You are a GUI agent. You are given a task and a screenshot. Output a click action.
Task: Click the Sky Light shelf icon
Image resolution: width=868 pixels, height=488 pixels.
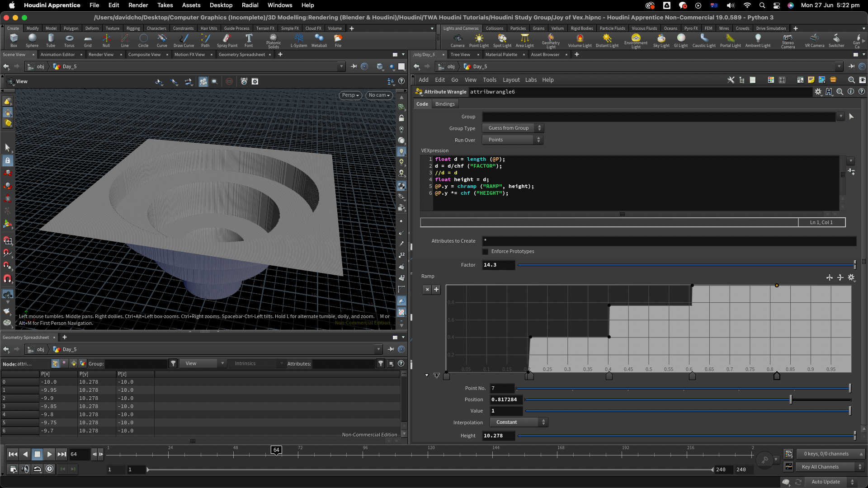point(661,40)
